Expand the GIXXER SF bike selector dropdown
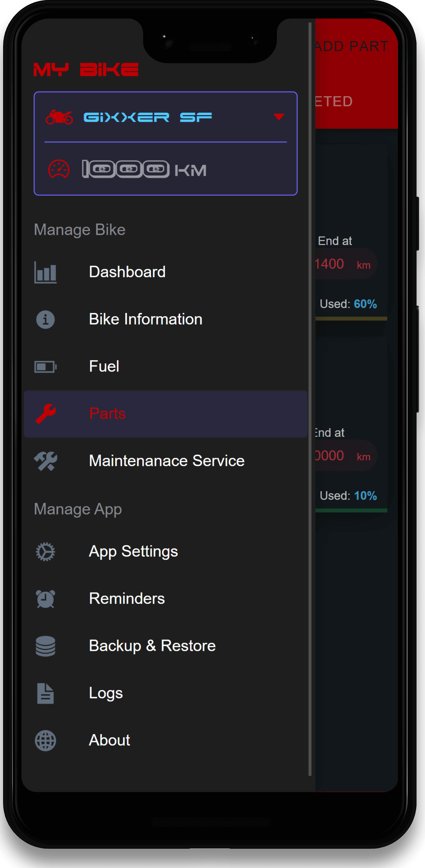The width and height of the screenshot is (425, 868). pyautogui.click(x=279, y=117)
